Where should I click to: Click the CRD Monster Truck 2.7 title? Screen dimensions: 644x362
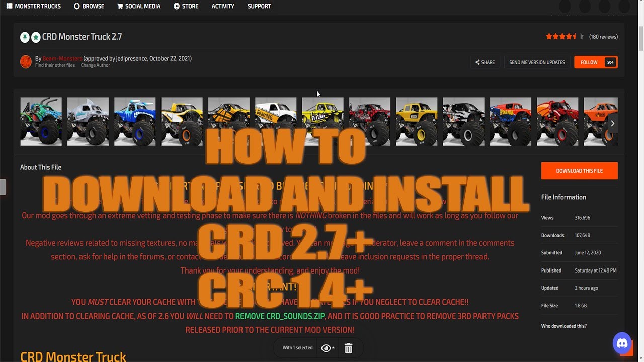tap(82, 37)
